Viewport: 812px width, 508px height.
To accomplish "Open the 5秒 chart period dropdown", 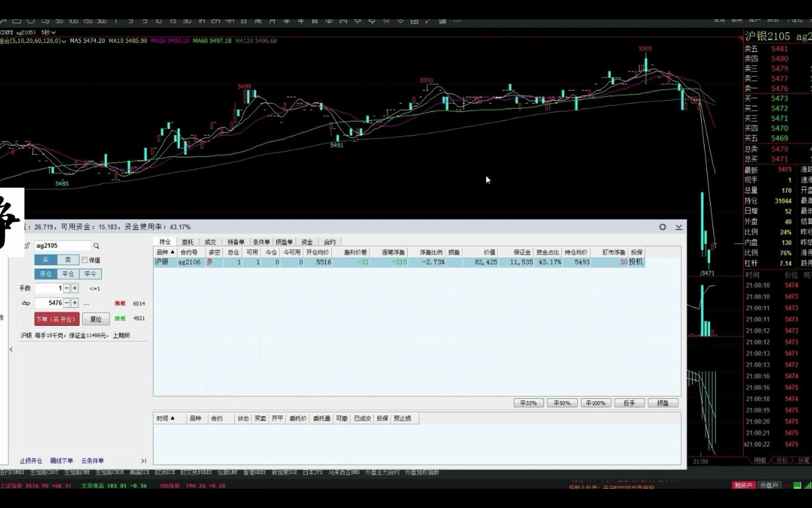I will tap(48, 32).
